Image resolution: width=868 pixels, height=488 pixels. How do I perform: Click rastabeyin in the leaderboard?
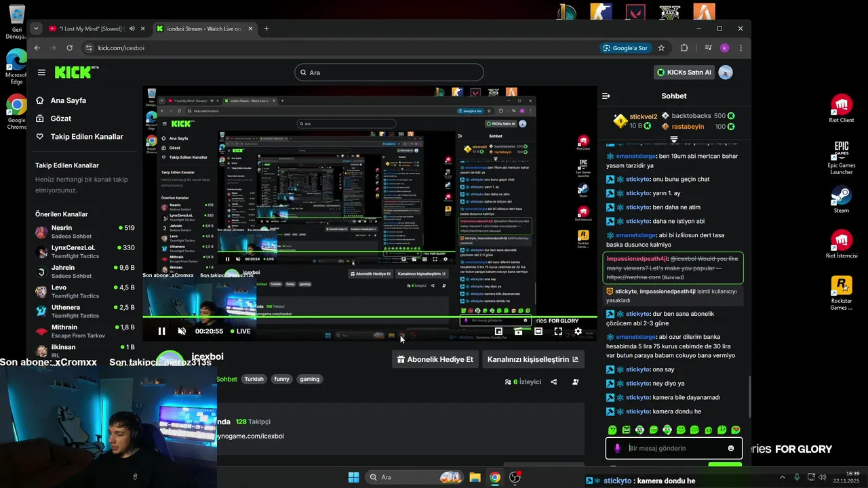pos(688,127)
